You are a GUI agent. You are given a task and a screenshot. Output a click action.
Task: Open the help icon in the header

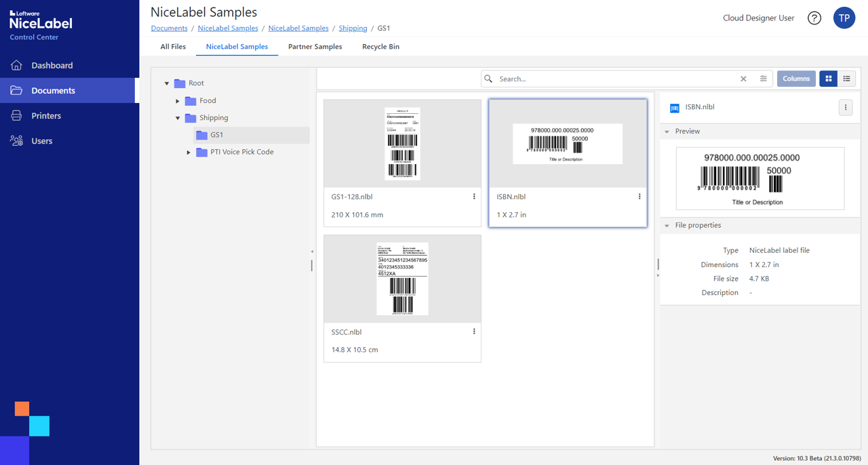point(814,18)
